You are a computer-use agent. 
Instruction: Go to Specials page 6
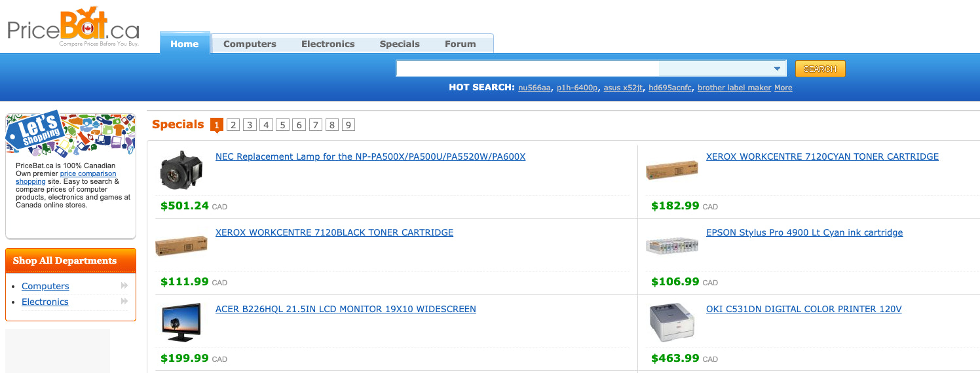(299, 124)
